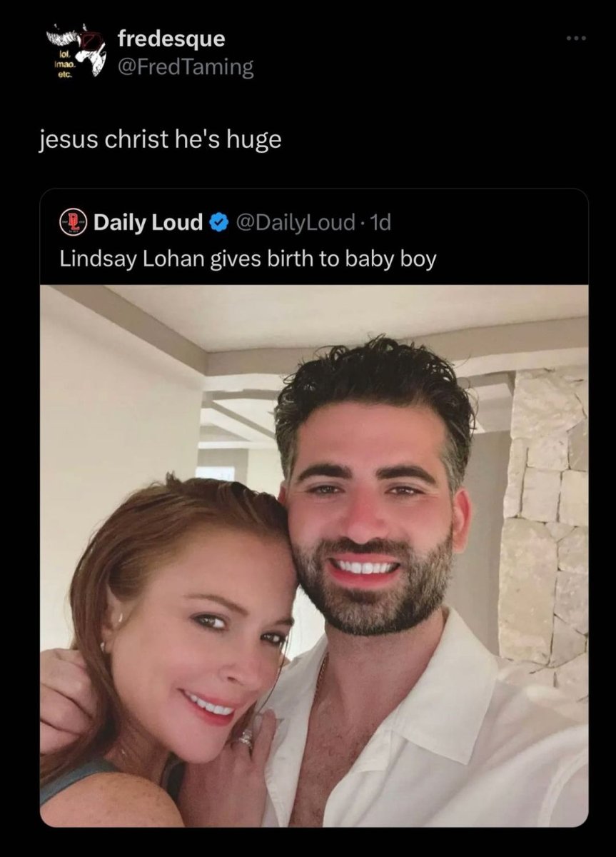Click the Daily Loud profile avatar
Screen dimensions: 616x857
coord(74,223)
